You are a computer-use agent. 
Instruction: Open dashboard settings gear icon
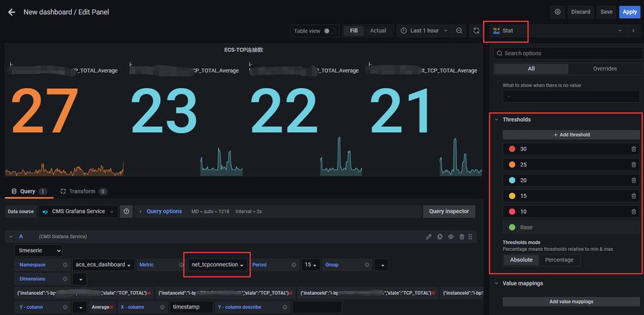point(558,12)
